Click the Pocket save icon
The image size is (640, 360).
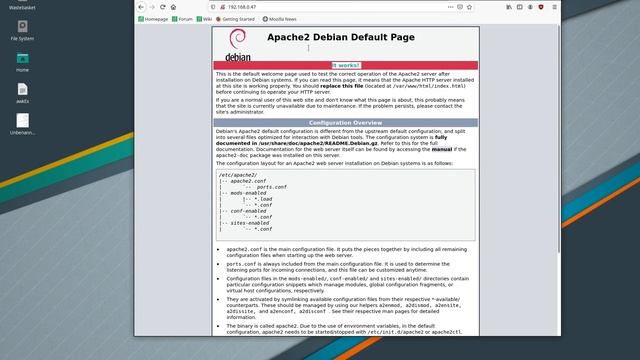[x=460, y=7]
